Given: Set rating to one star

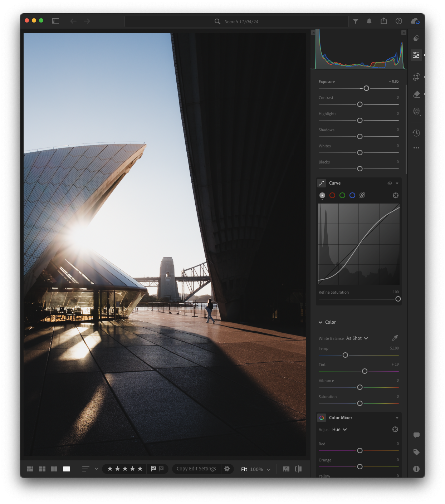Looking at the screenshot, I should (x=110, y=469).
